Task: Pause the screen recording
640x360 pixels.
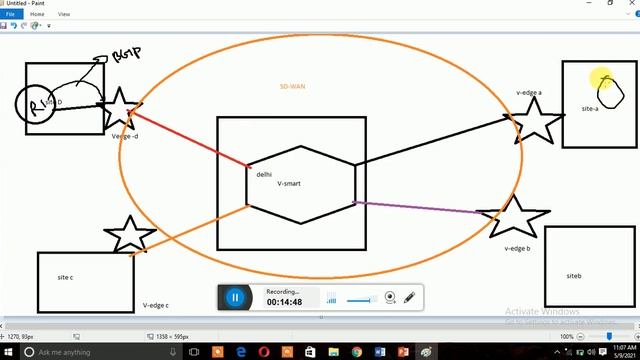Action: pyautogui.click(x=235, y=298)
